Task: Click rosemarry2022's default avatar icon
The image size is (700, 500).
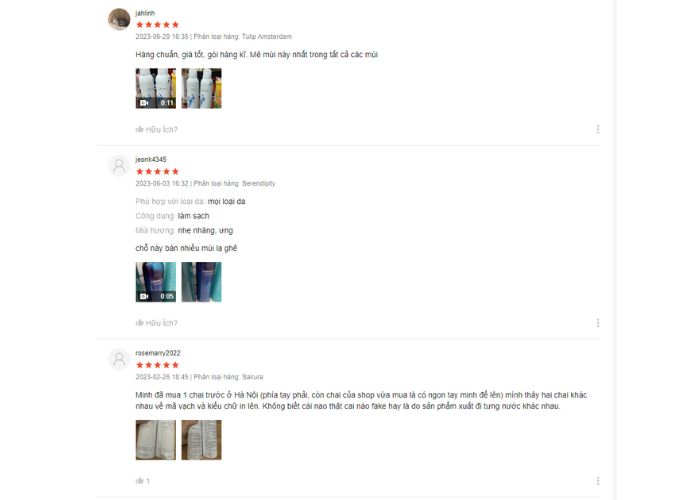Action: (119, 359)
